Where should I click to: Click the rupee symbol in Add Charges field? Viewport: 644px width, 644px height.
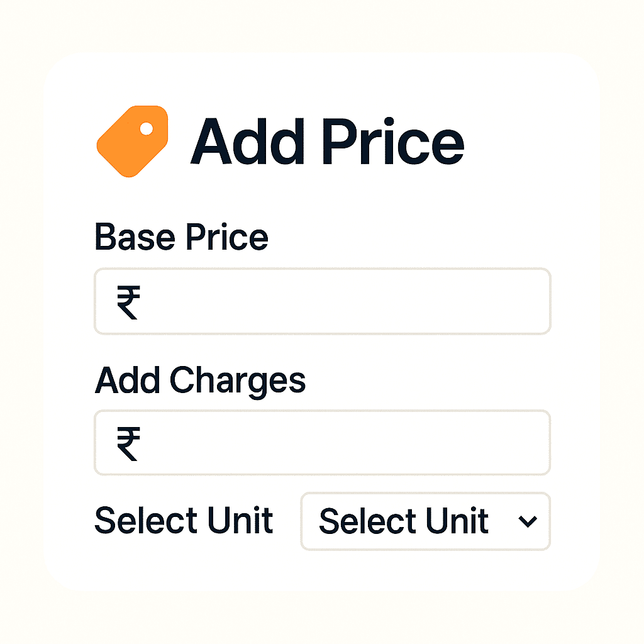pyautogui.click(x=128, y=443)
